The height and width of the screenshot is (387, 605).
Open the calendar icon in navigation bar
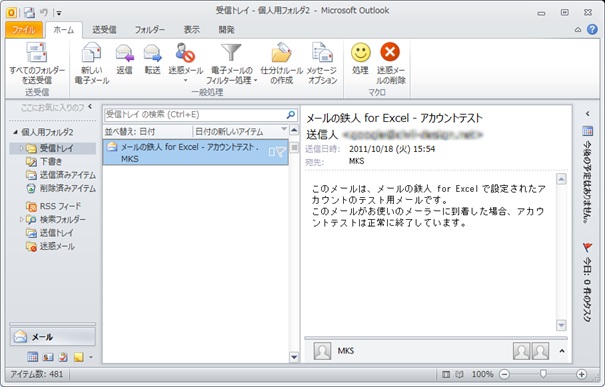tap(32, 357)
